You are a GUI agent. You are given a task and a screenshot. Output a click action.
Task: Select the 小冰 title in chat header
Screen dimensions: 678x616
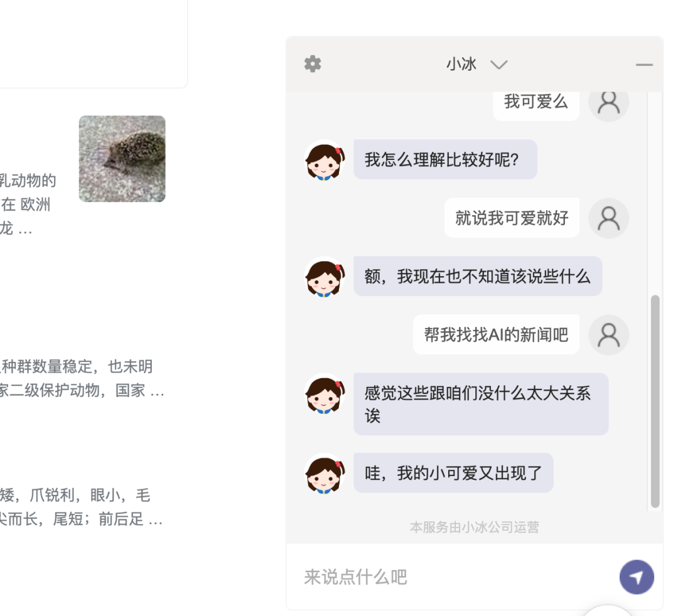click(x=461, y=65)
